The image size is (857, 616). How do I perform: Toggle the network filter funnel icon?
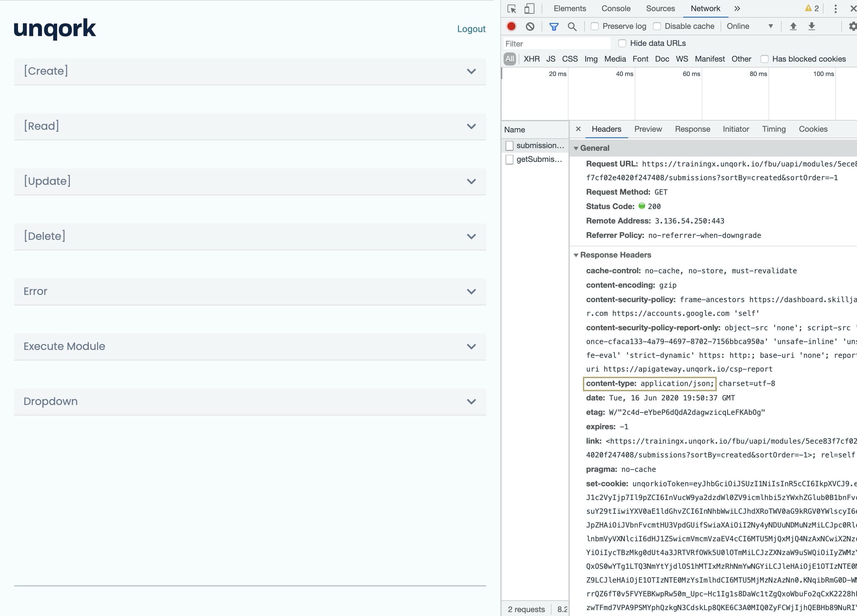tap(554, 27)
